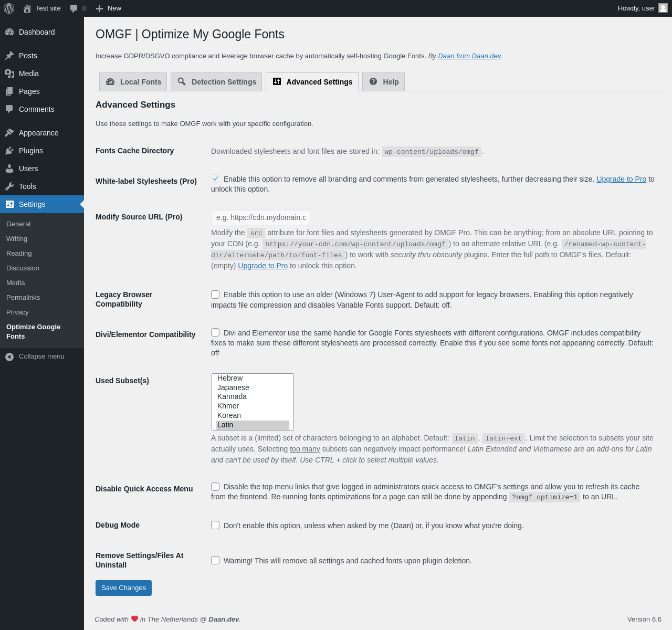Viewport: 672px width, 630px height.
Task: Click the Collapse menu label
Action: 41,356
